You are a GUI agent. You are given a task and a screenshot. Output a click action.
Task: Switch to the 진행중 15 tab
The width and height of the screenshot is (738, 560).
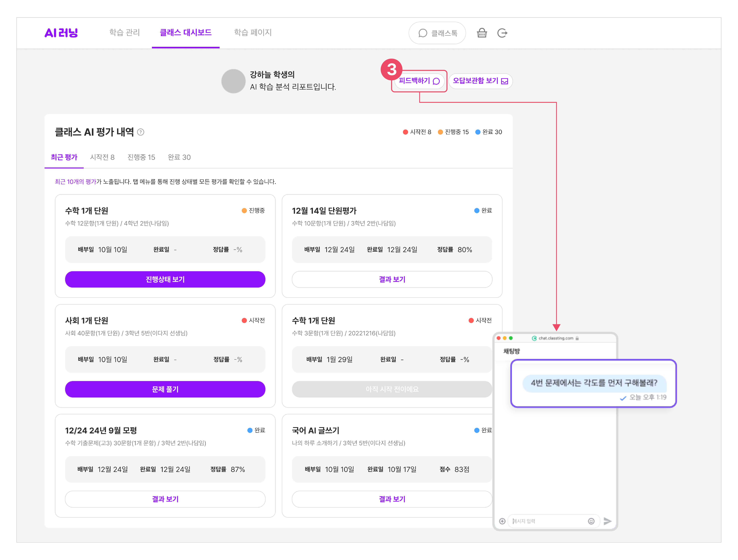tap(141, 157)
